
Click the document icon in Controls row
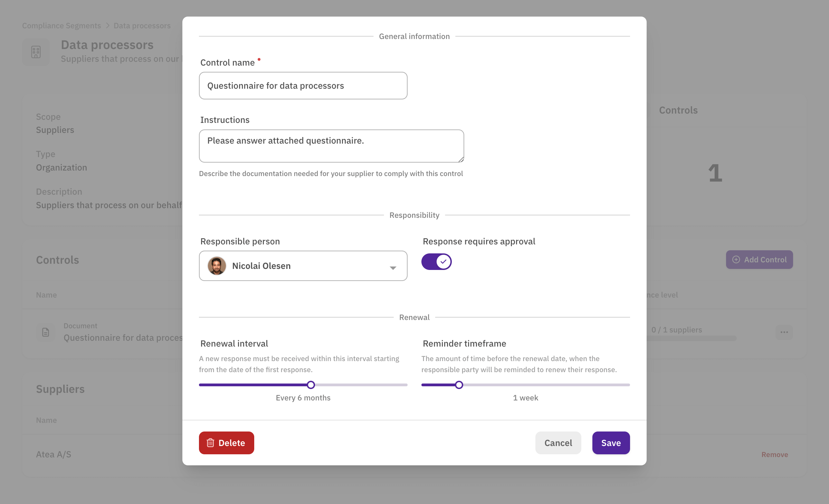click(46, 332)
